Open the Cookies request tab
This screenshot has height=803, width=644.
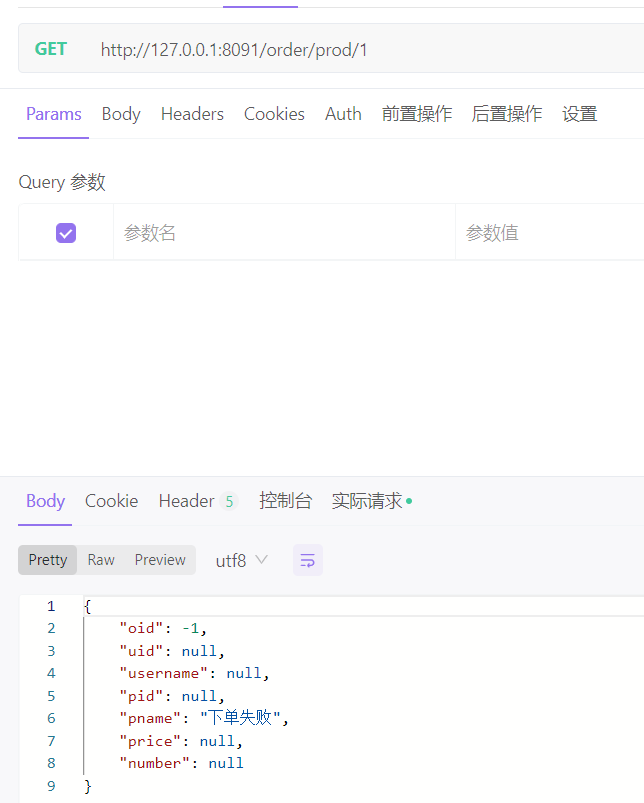point(274,114)
